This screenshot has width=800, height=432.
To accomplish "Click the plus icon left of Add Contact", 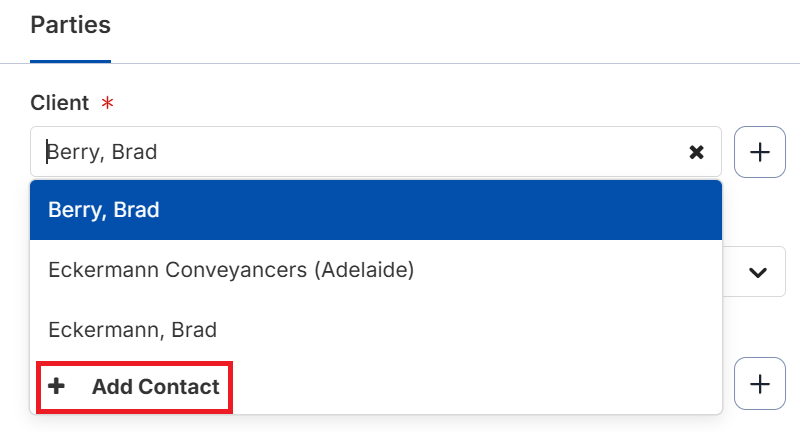I will click(57, 387).
